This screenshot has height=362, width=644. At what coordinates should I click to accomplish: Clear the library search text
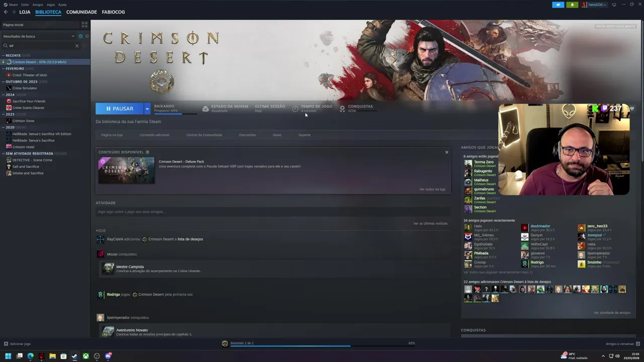(77, 46)
